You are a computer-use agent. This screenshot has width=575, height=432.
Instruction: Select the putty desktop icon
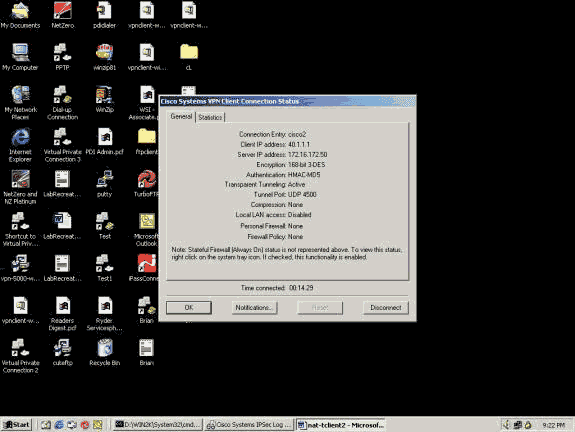105,183
